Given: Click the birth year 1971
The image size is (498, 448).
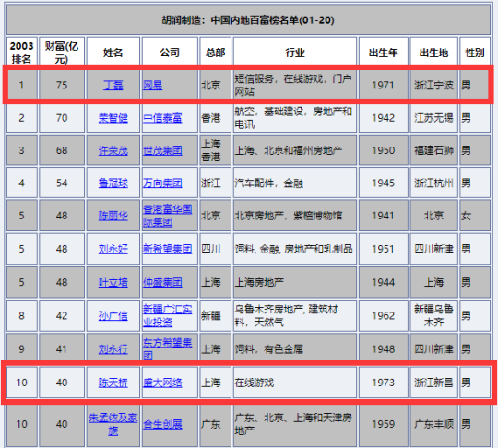Looking at the screenshot, I should [x=384, y=85].
